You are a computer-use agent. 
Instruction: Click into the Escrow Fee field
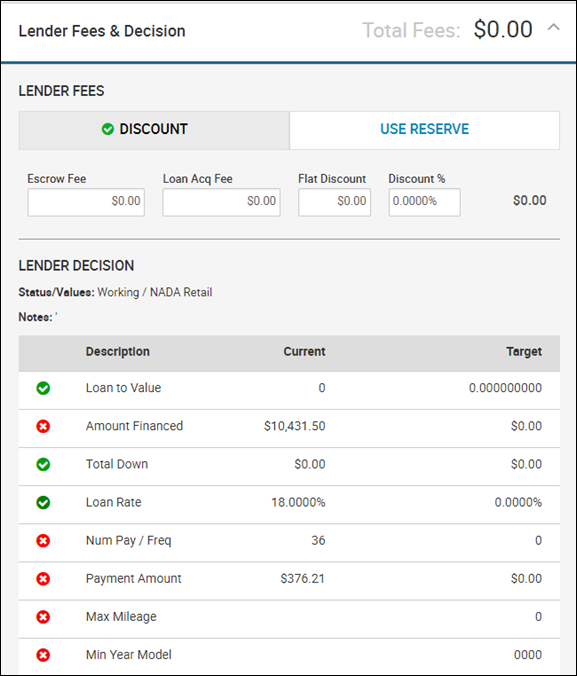(86, 202)
